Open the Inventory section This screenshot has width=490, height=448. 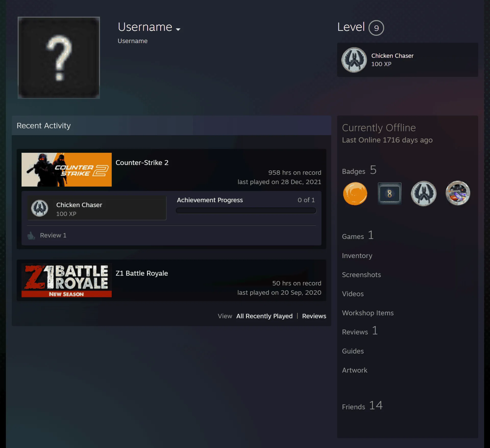coord(357,255)
